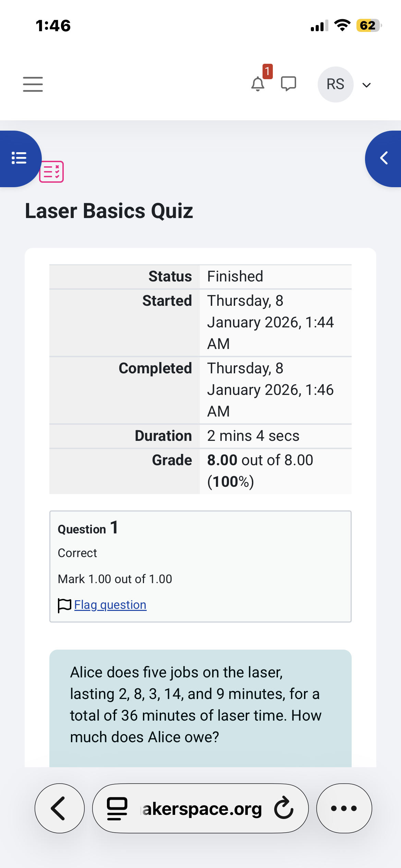Click the Flag question link
The width and height of the screenshot is (401, 868).
tap(110, 605)
